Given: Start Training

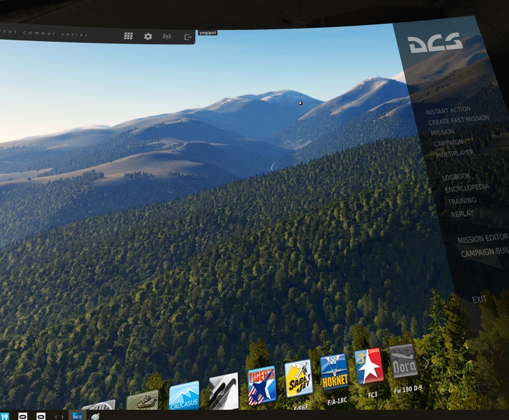Looking at the screenshot, I should pos(462,201).
